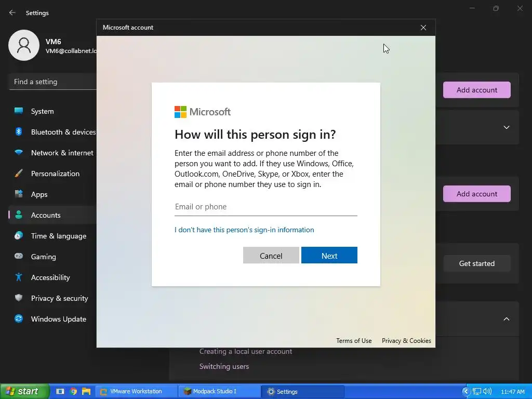Click the 11:47 AM taskbar clock

coord(513,392)
